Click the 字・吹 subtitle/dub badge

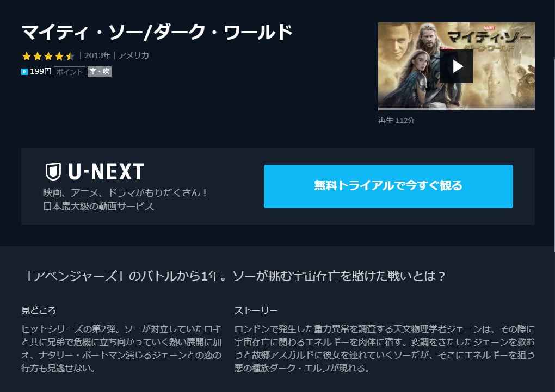point(100,72)
